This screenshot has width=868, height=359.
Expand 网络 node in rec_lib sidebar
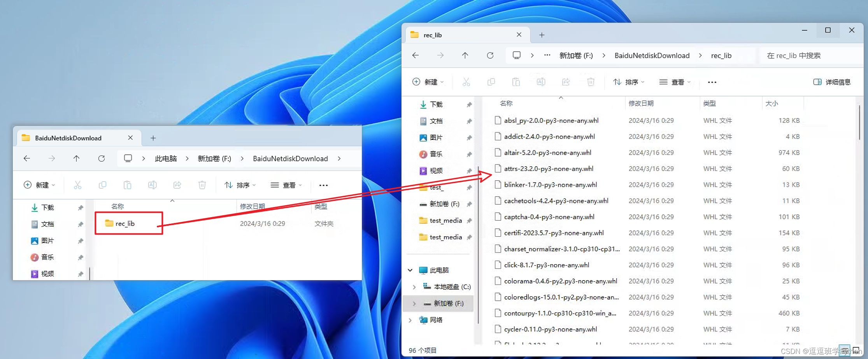pos(410,320)
